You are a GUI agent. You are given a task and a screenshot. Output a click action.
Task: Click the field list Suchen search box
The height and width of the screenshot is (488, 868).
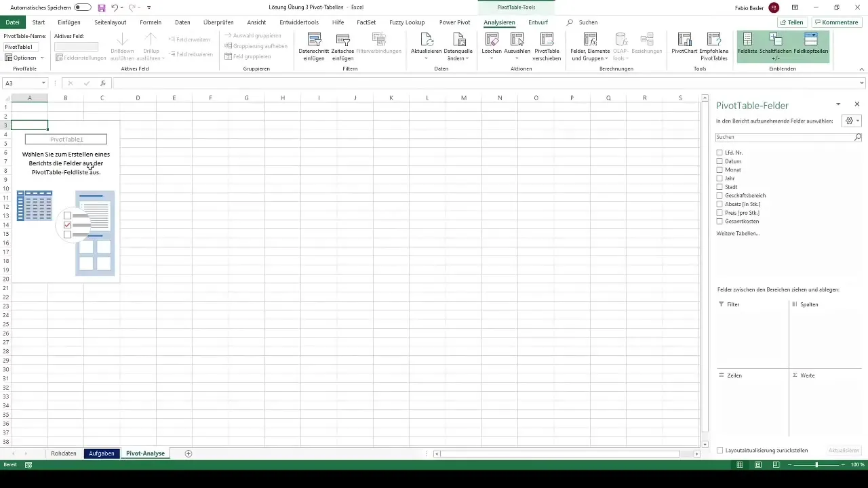click(789, 137)
